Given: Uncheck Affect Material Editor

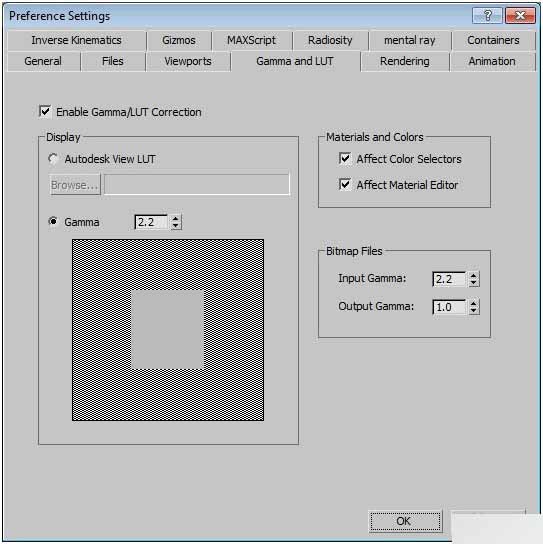Looking at the screenshot, I should tap(345, 184).
